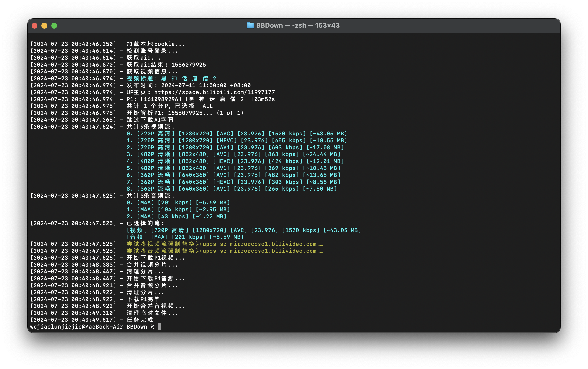Click the red close window button

35,26
